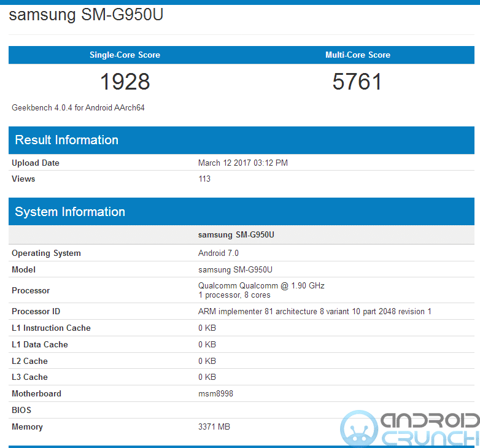The image size is (480, 448).
Task: Click the Qualcomm @ 1.90 GHz processor value
Action: coord(261,285)
